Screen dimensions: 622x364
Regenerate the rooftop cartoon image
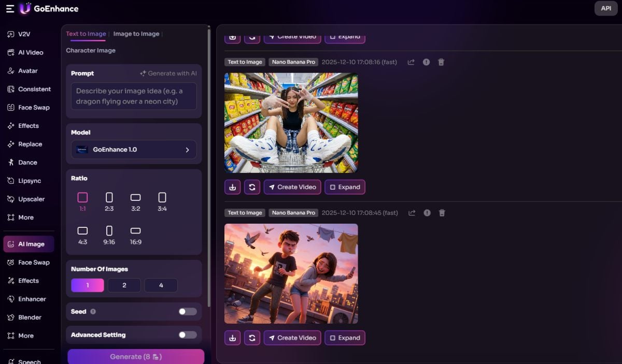tap(252, 338)
